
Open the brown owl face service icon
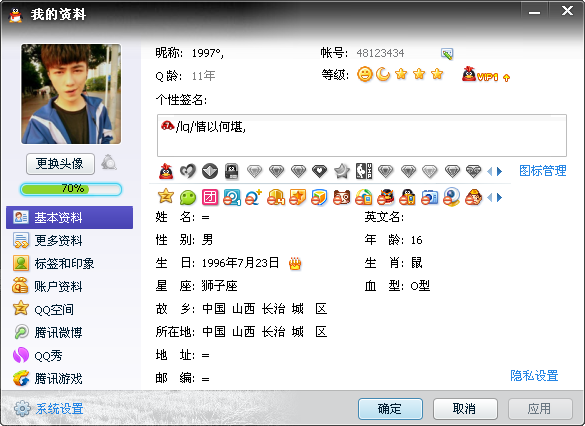(x=342, y=197)
